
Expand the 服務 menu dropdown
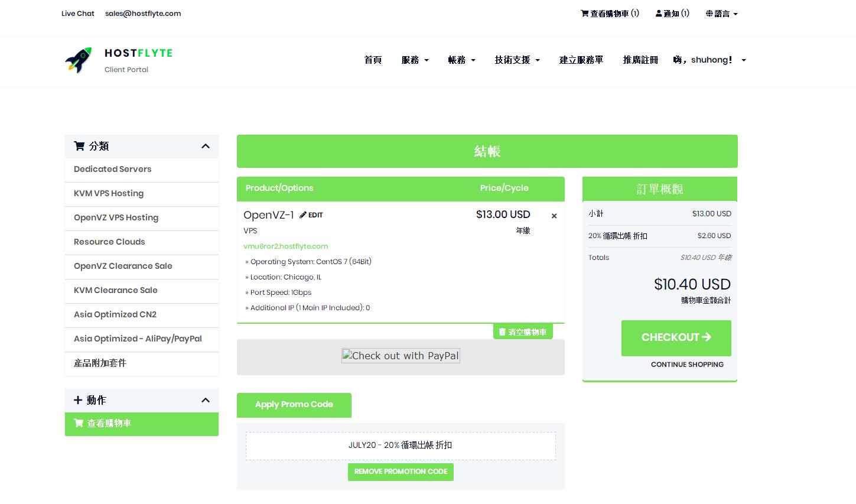tap(415, 60)
